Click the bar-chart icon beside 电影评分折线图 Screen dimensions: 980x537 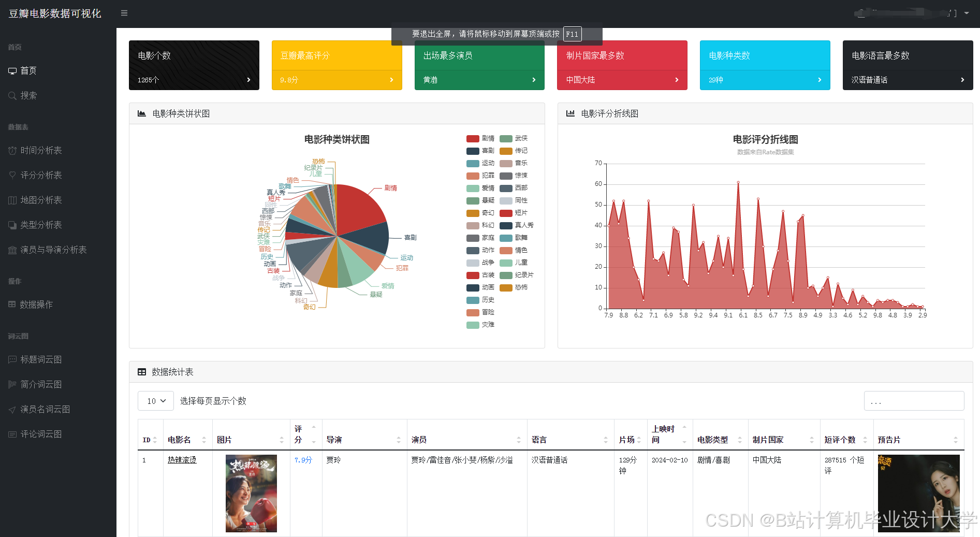tap(571, 113)
